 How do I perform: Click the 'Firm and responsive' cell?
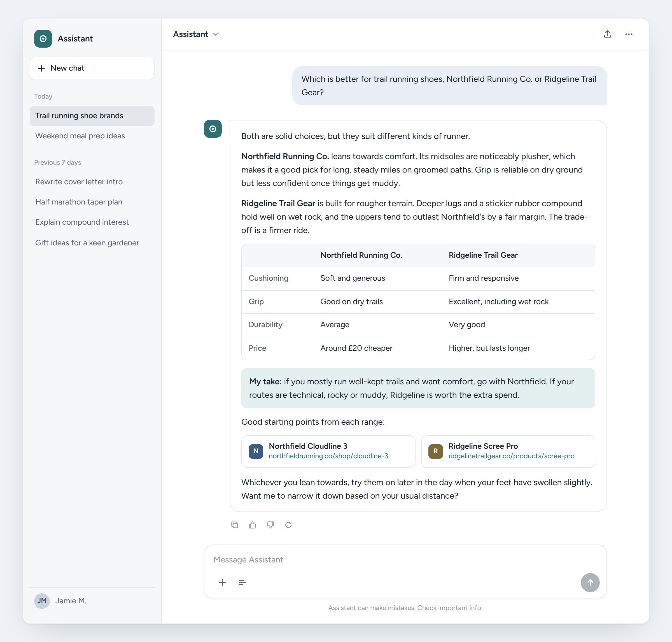pyautogui.click(x=484, y=278)
